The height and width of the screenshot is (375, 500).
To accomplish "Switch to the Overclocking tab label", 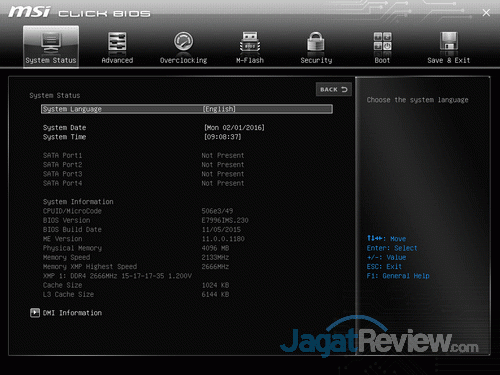I will 183,60.
